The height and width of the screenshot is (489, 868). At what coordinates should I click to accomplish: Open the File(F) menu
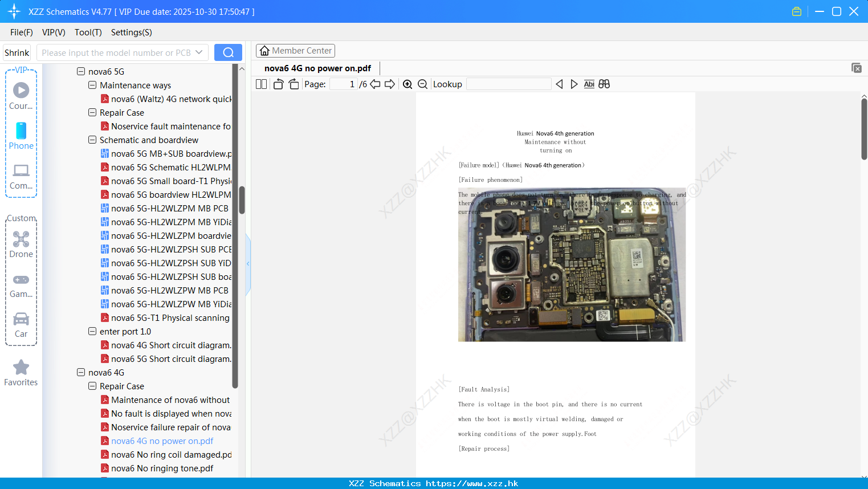coord(22,32)
